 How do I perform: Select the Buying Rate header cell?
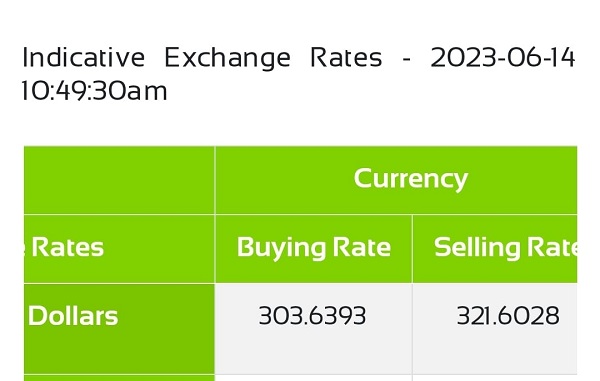pos(314,249)
